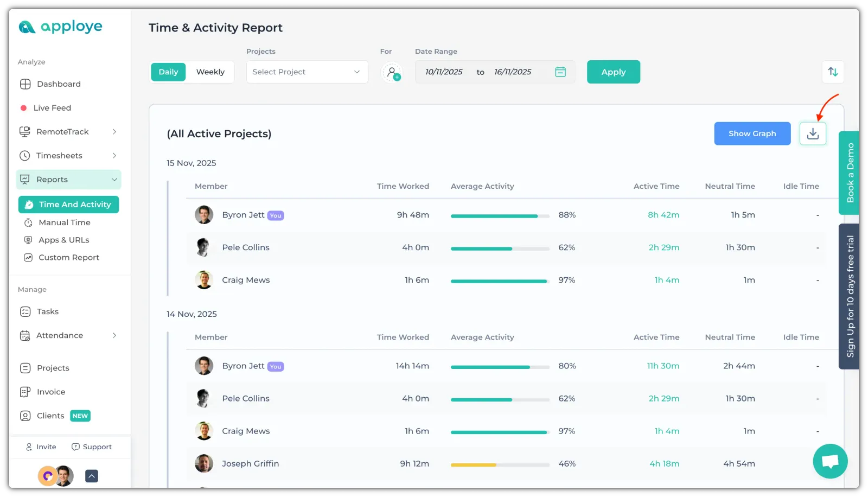The image size is (868, 497).
Task: Click the download report icon
Action: tap(812, 133)
